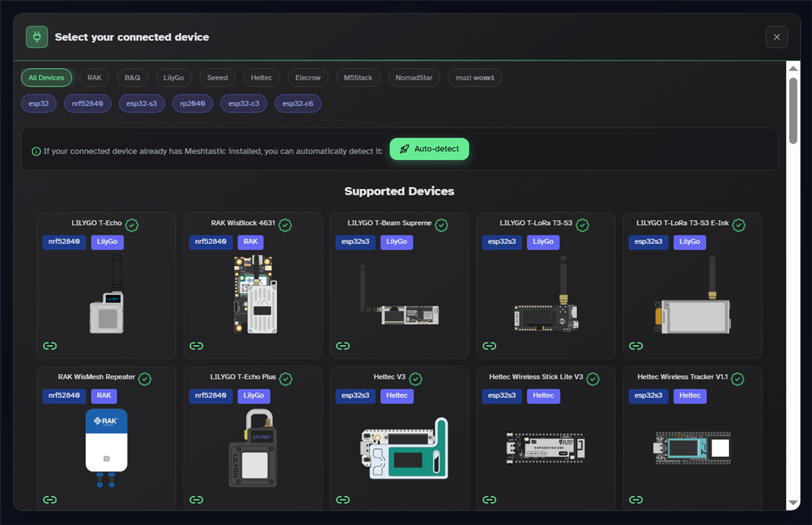Click the nrf52840 tag on LILYGO T-Echo card
The width and height of the screenshot is (812, 525).
coord(64,242)
